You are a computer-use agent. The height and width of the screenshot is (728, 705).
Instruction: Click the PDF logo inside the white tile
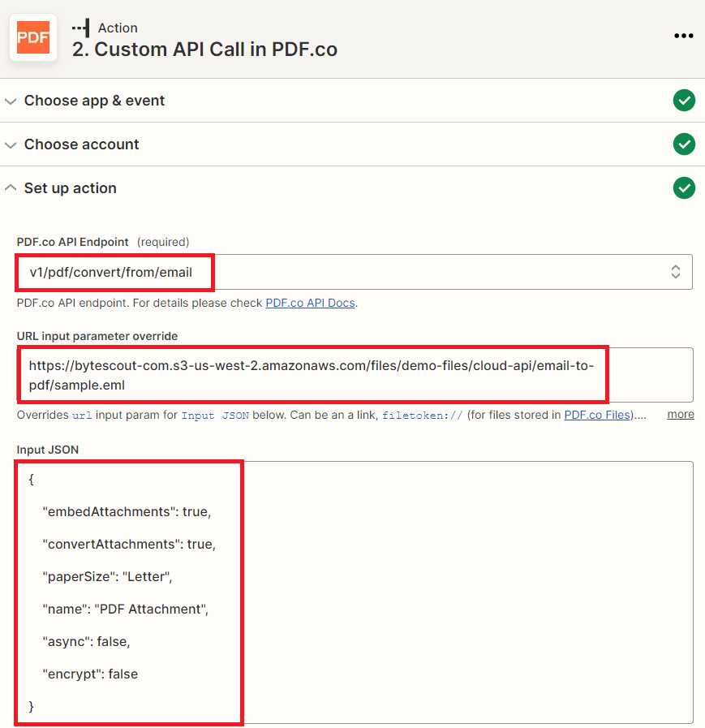click(32, 37)
